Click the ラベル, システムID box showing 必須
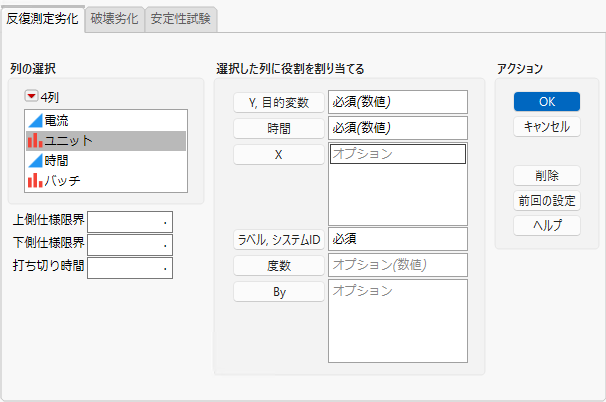The width and height of the screenshot is (606, 402). (x=398, y=239)
